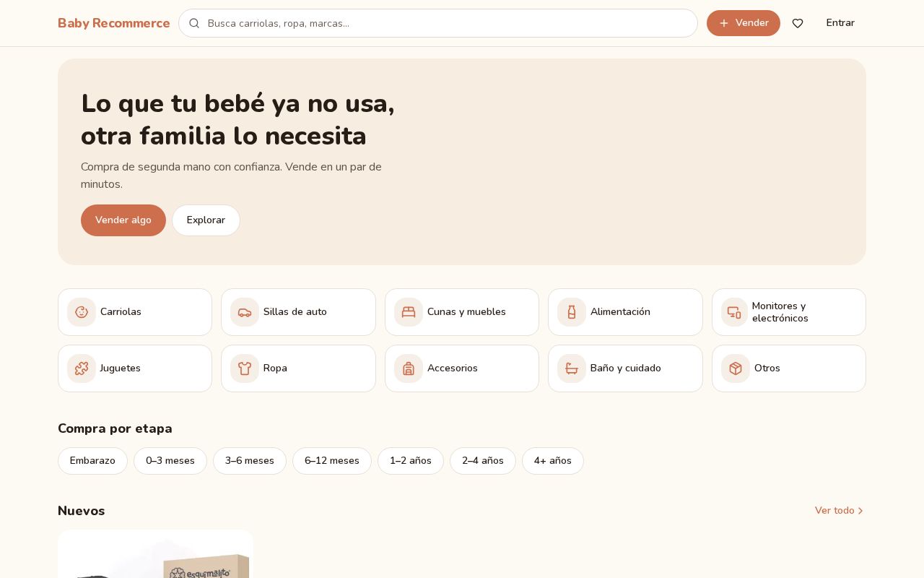
Task: Click the Cunas y muebles bed icon
Action: pyautogui.click(x=409, y=312)
